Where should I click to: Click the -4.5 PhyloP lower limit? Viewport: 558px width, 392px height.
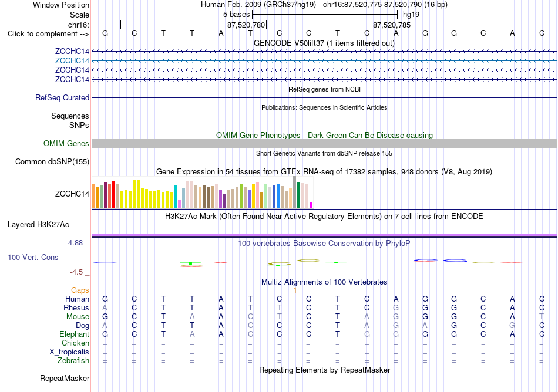[x=76, y=272]
